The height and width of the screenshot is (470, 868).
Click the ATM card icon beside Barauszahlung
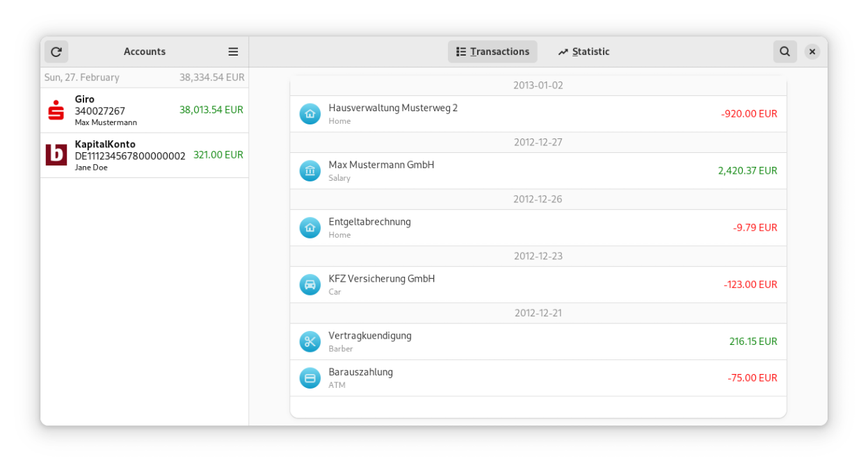(310, 378)
